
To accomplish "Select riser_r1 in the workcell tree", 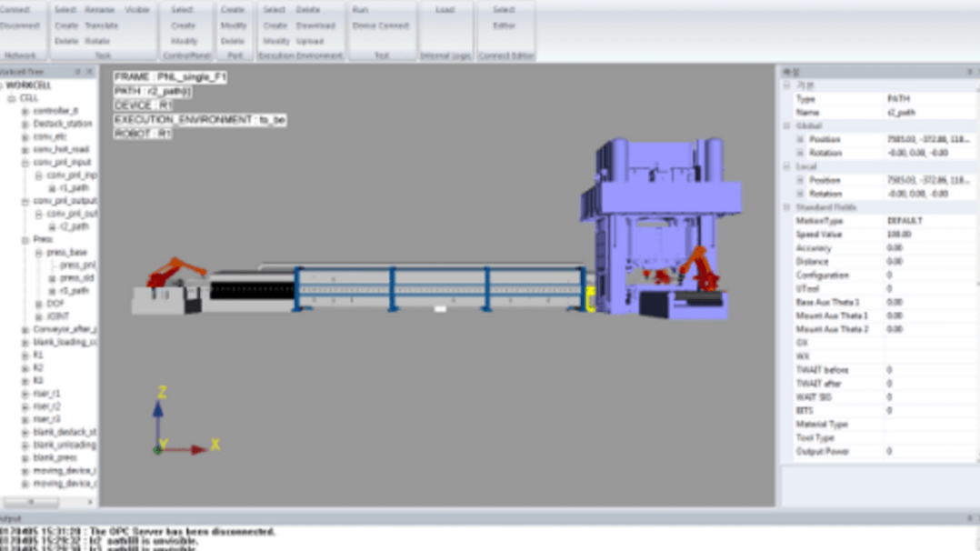I will tap(46, 394).
